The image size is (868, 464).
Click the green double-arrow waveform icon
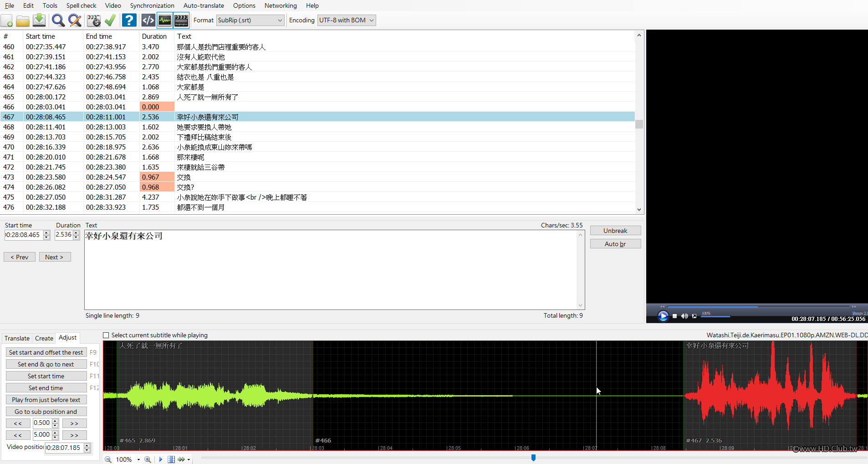(181, 459)
